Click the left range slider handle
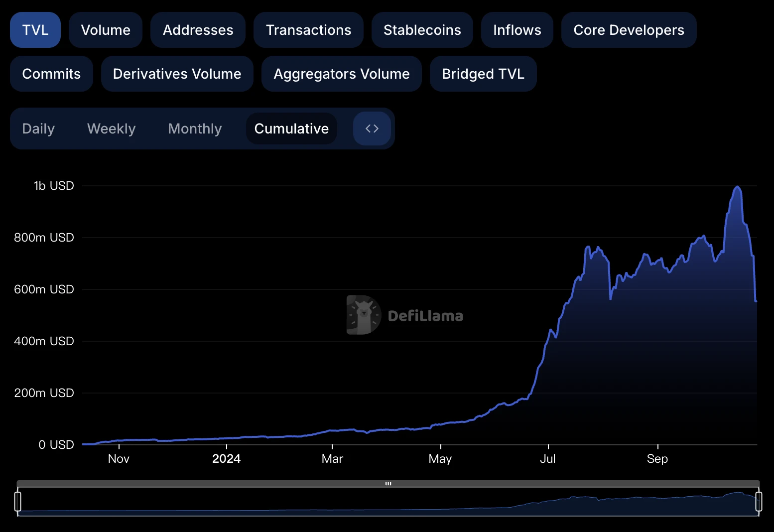This screenshot has height=532, width=774. [18, 501]
